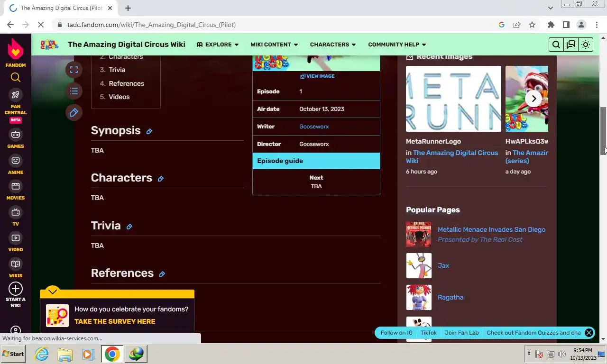
Task: Open the wiki search magnifier in header
Action: pyautogui.click(x=556, y=45)
